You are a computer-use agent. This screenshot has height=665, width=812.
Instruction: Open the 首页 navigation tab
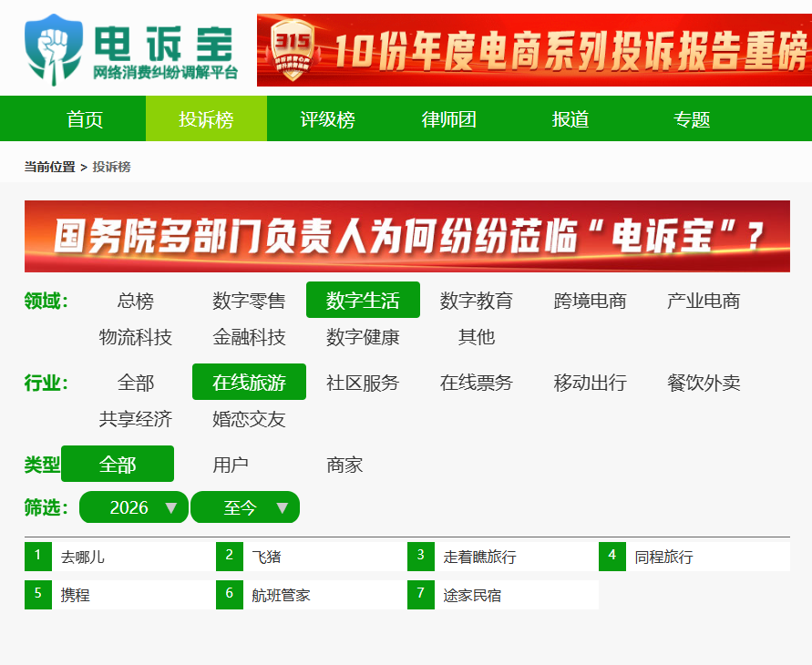click(x=85, y=119)
